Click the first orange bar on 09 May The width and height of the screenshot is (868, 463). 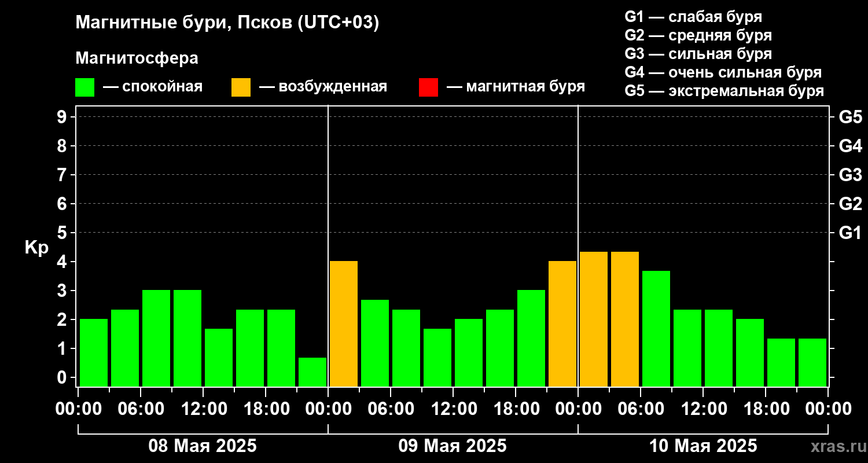tap(344, 324)
